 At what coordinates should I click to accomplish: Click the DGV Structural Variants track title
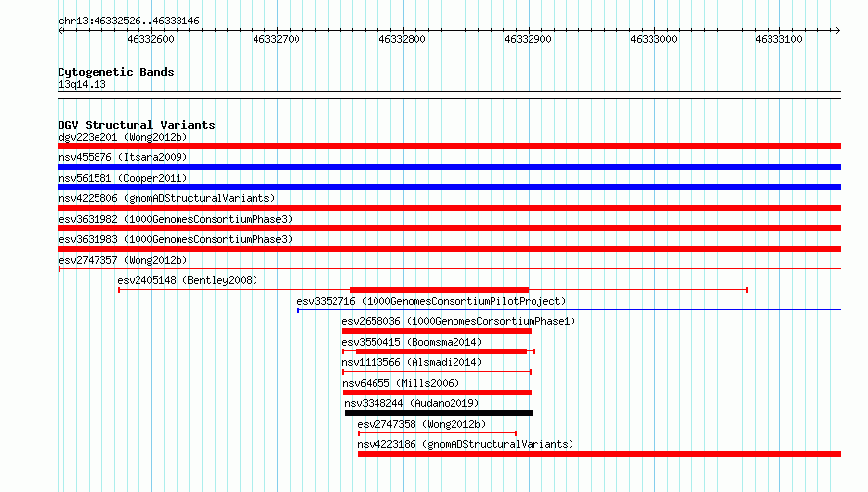[137, 125]
